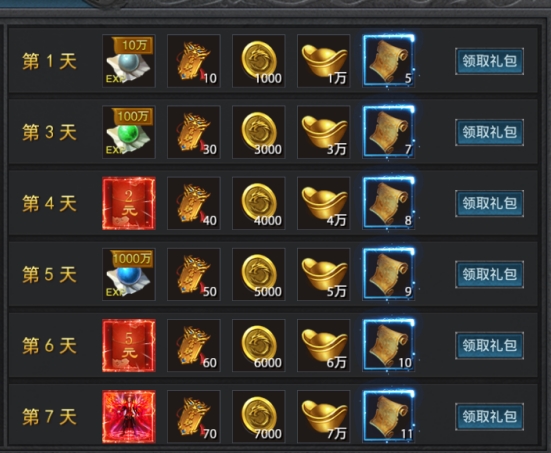The image size is (551, 453).
Task: Click the red character costume reward on Day 7
Action: [129, 416]
